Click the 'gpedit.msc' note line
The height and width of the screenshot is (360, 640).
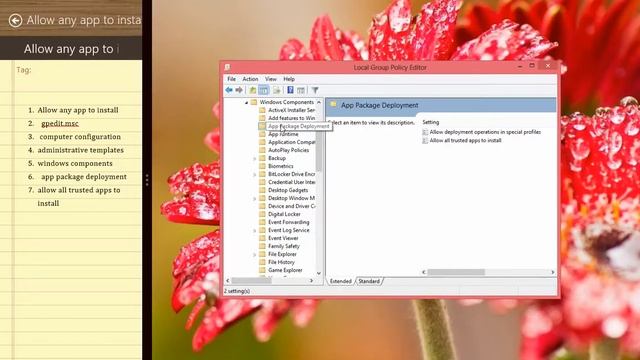tap(60, 123)
